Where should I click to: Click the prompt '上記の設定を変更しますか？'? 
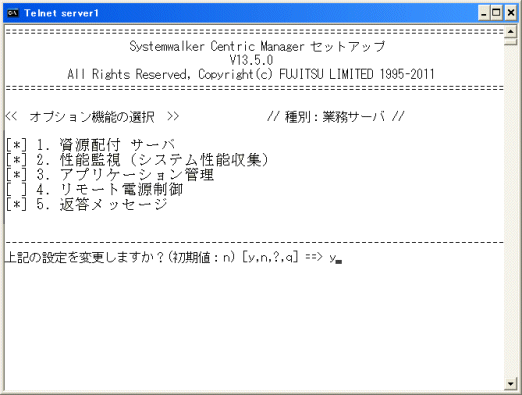[x=85, y=257]
